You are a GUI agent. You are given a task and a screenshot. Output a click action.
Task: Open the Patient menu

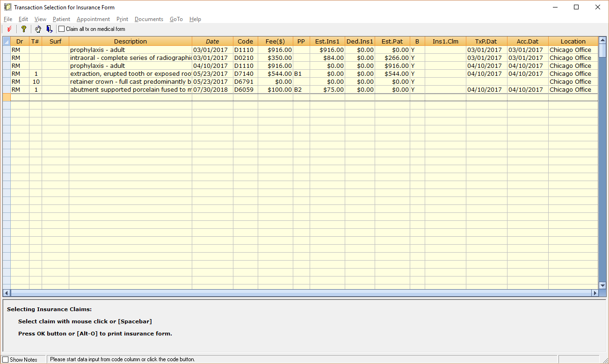61,19
